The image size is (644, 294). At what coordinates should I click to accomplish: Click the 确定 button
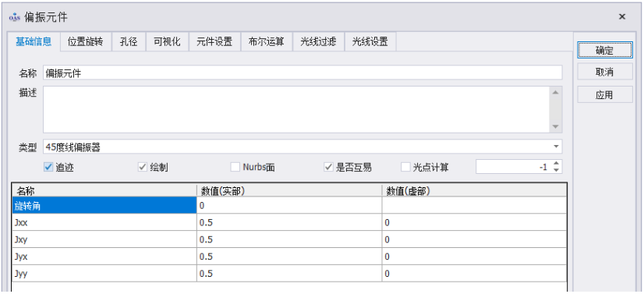click(604, 50)
